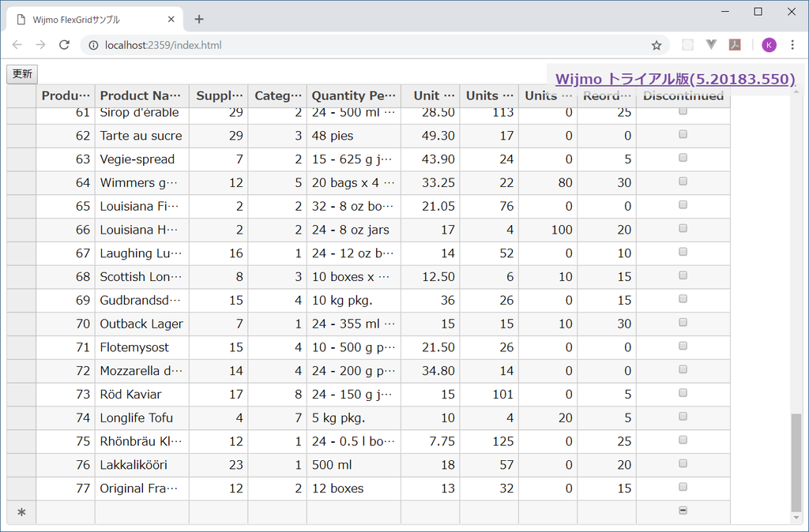The width and height of the screenshot is (809, 532).
Task: Toggle Discontinued checkbox in the new row
Action: click(x=683, y=511)
